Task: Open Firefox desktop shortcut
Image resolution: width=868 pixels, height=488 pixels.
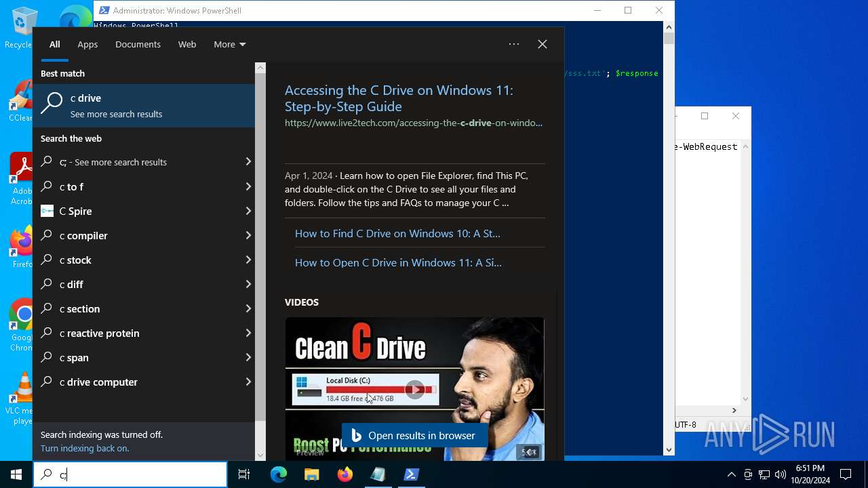Action: pyautogui.click(x=22, y=247)
